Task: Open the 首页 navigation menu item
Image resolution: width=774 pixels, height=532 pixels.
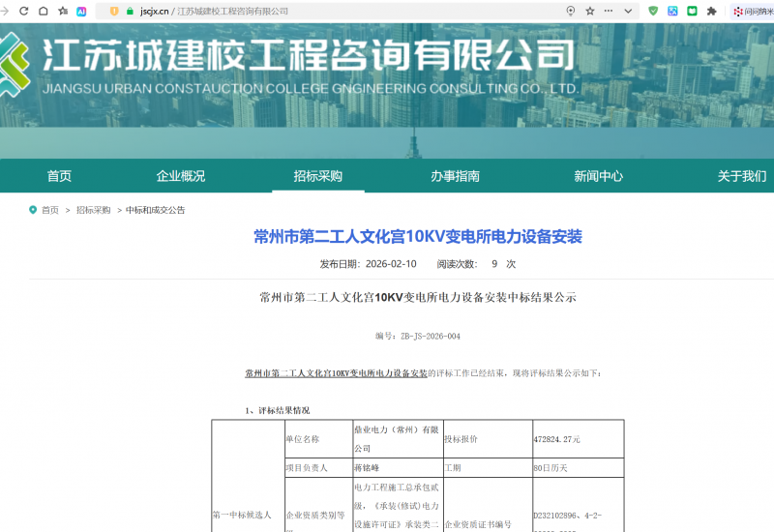Action: pyautogui.click(x=59, y=176)
